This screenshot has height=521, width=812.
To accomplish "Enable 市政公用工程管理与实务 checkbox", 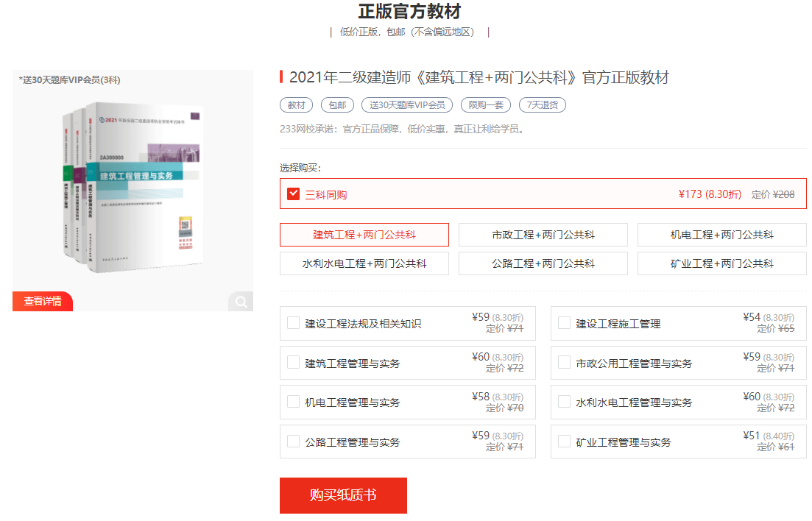I will point(565,363).
